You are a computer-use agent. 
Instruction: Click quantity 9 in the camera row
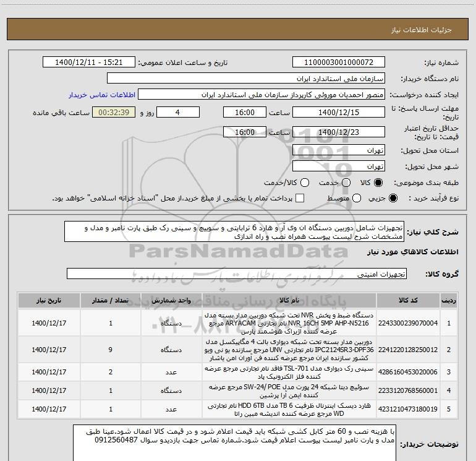[x=111, y=350]
